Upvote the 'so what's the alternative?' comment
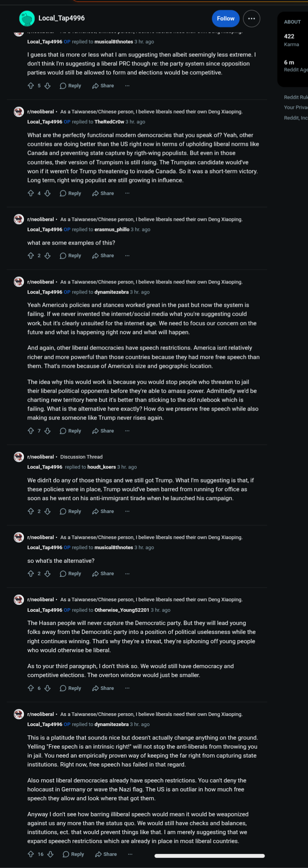This screenshot has height=868, width=308. coord(31,574)
